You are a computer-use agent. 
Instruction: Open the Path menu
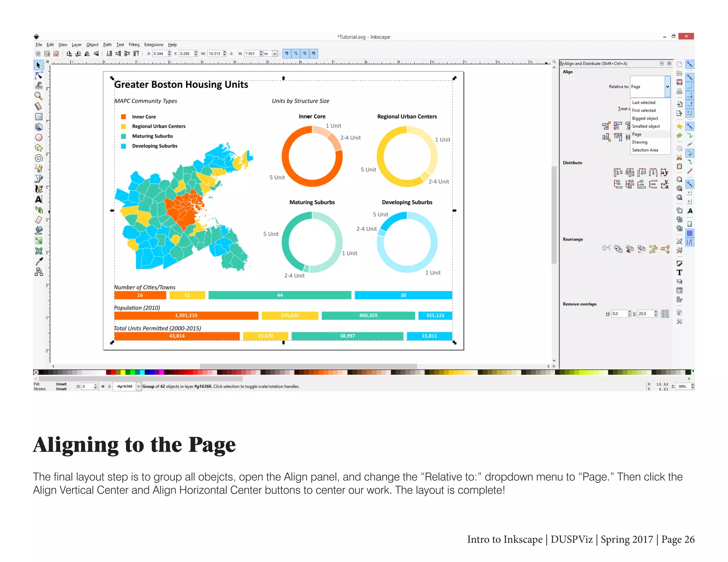(x=107, y=45)
